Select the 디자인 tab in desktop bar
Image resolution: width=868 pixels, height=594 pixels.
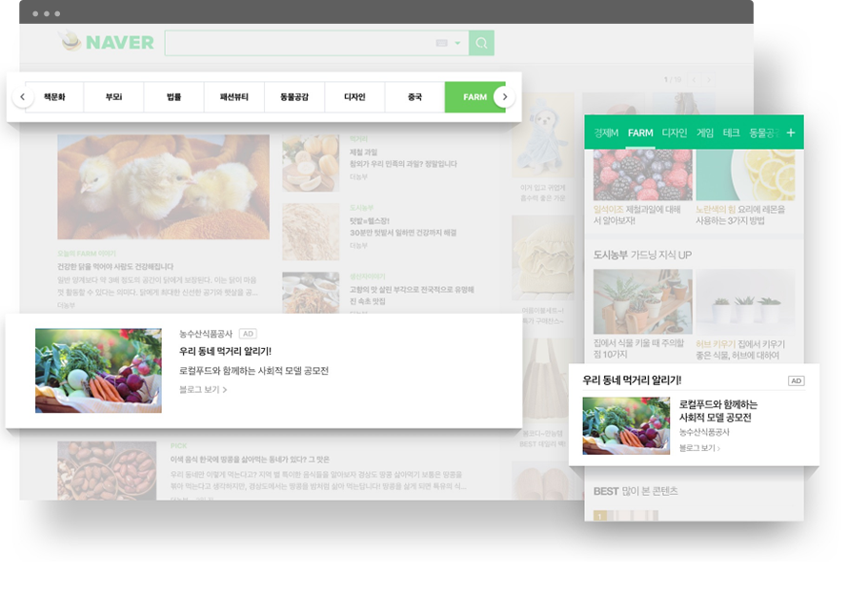point(354,97)
